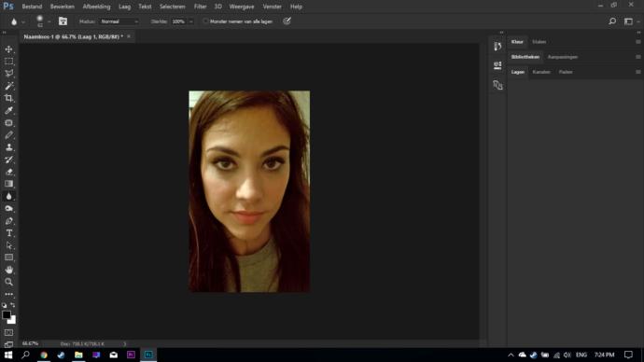Open the brush settings panel icon in dock

[497, 85]
